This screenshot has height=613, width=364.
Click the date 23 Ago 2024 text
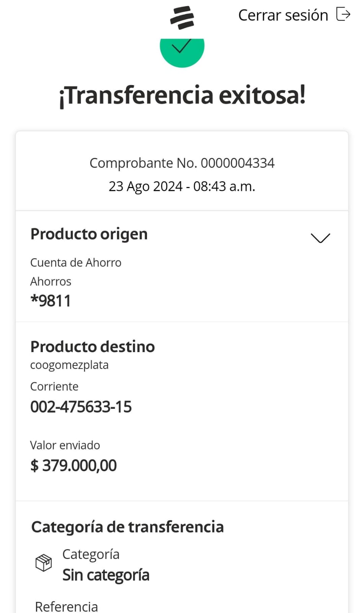145,187
